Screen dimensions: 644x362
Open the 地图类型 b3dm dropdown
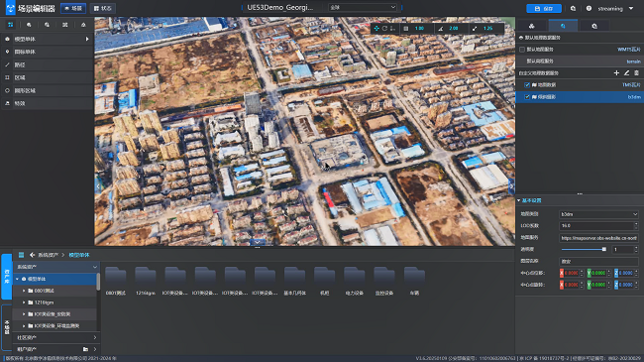[x=598, y=214]
